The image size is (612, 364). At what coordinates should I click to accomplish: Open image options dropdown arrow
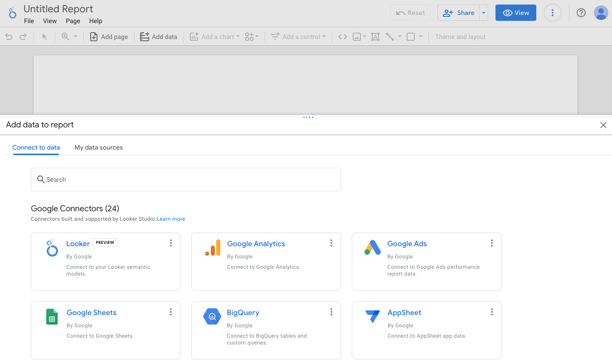coord(364,37)
